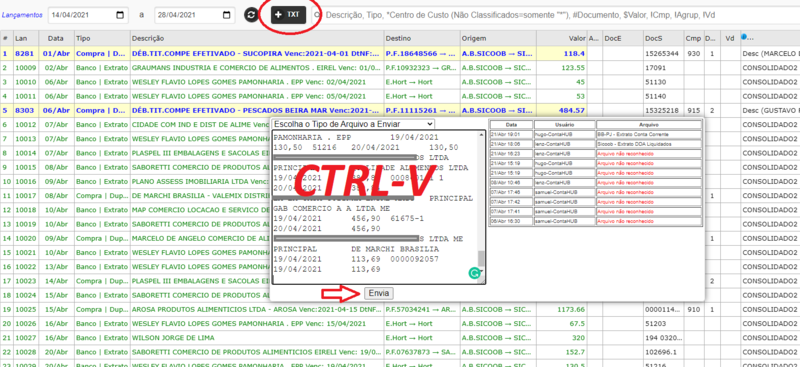Click the magnifier icon in the search bar
Image resolution: width=800 pixels, height=367 pixels.
click(x=317, y=15)
